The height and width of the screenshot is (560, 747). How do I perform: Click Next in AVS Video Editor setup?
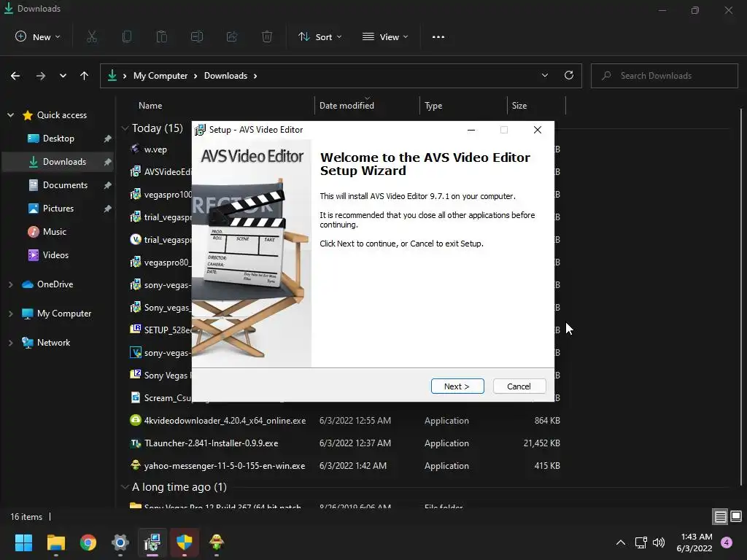tap(457, 386)
